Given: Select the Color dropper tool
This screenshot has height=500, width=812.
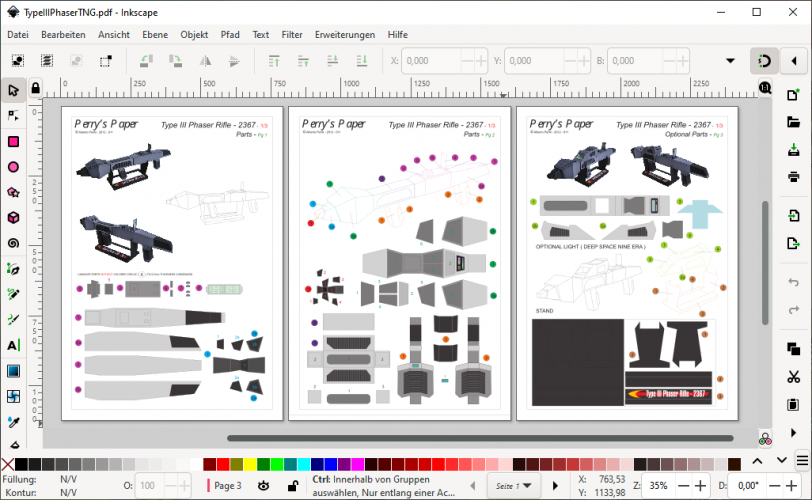Looking at the screenshot, I should pos(13,422).
